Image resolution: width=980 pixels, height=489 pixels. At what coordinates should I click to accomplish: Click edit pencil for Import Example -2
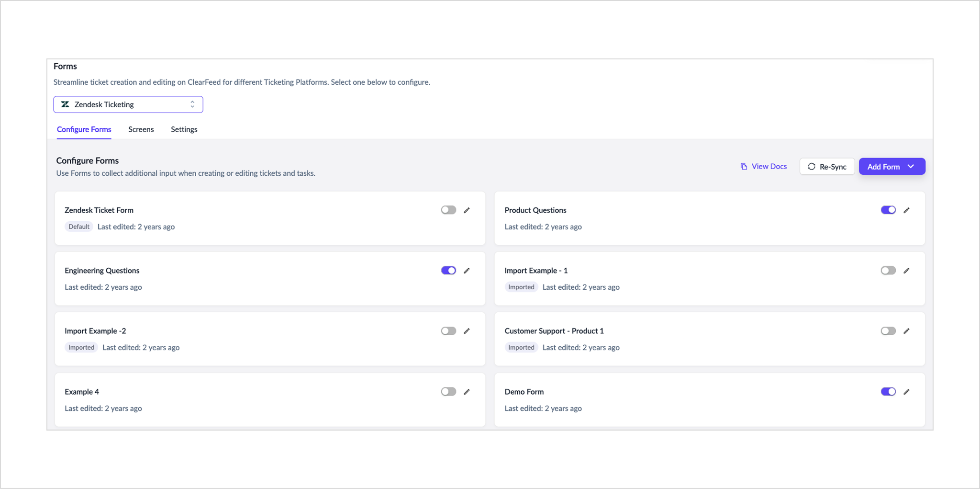click(x=467, y=331)
